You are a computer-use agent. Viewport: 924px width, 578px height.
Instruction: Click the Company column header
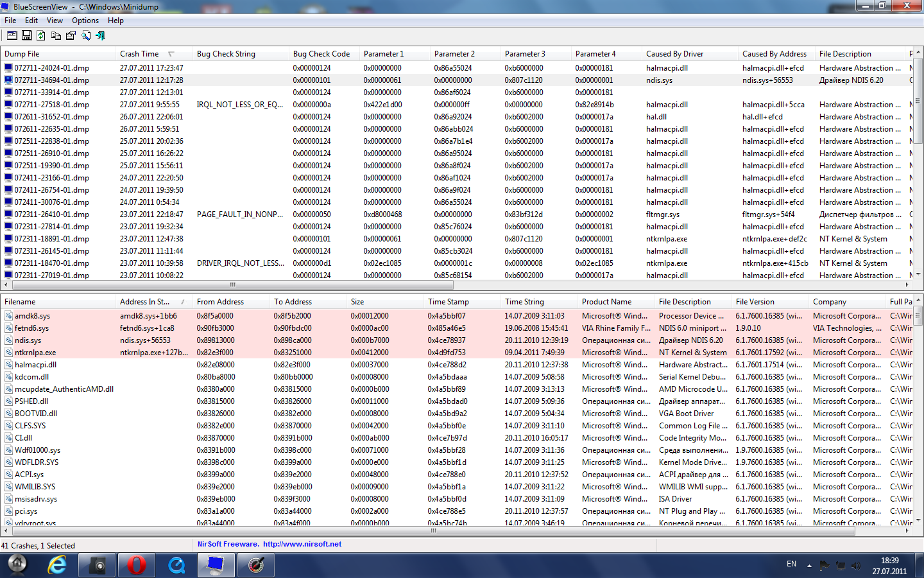coord(848,302)
